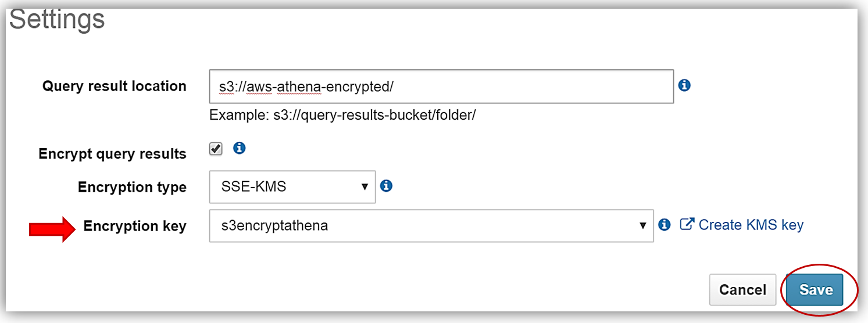The height and width of the screenshot is (323, 868).
Task: Click the Settings heading
Action: (x=57, y=19)
